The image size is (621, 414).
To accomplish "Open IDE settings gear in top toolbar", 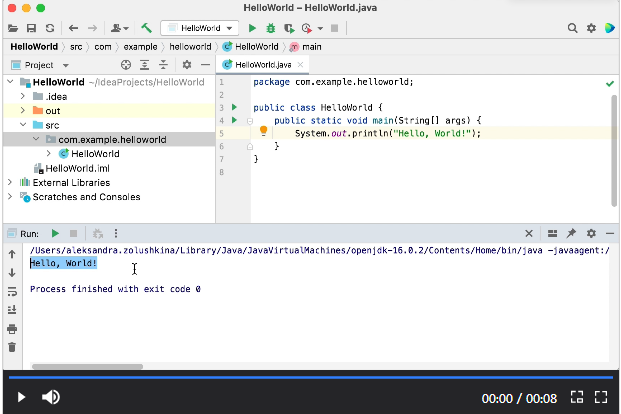I will [591, 28].
